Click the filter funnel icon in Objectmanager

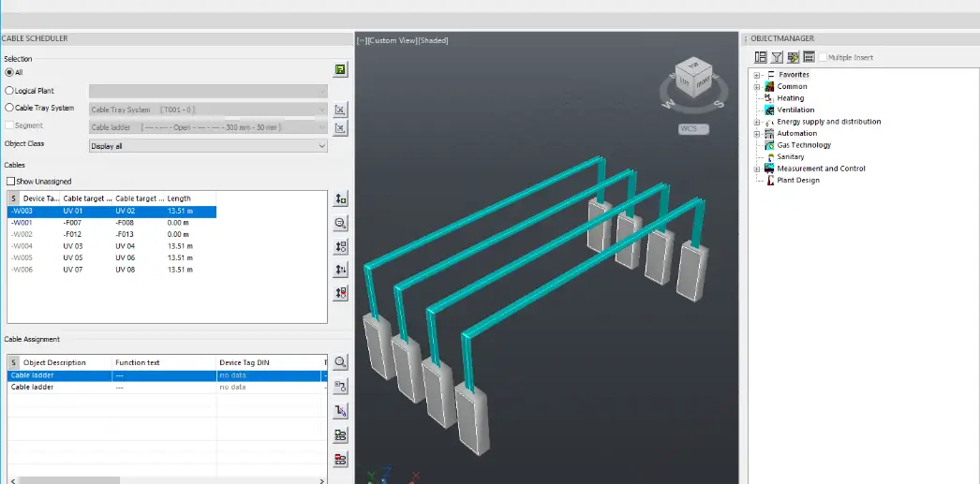777,57
